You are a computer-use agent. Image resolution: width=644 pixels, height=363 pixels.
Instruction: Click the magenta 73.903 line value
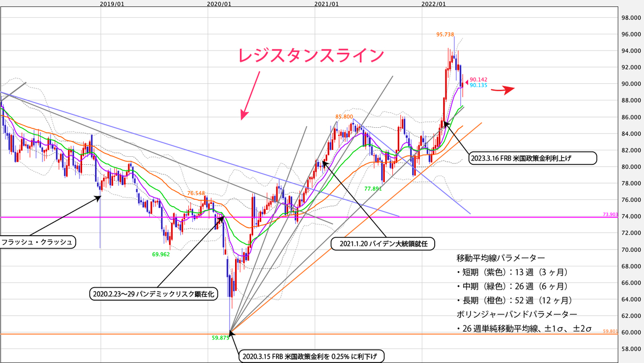[611, 214]
